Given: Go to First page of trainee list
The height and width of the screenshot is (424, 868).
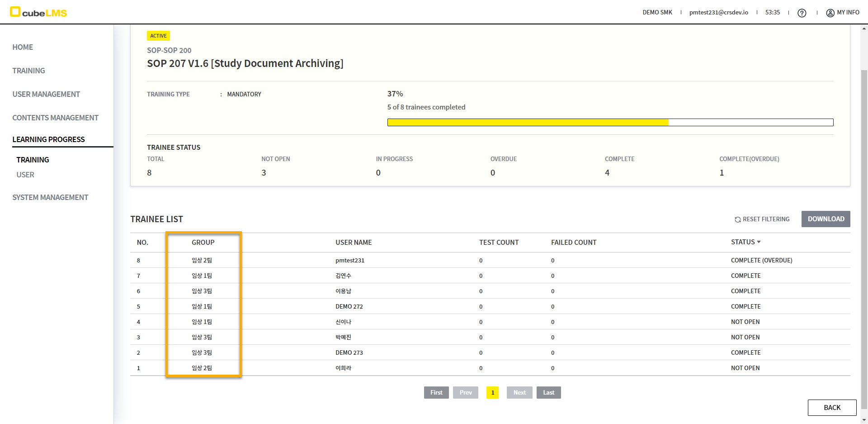Looking at the screenshot, I should click(x=436, y=392).
